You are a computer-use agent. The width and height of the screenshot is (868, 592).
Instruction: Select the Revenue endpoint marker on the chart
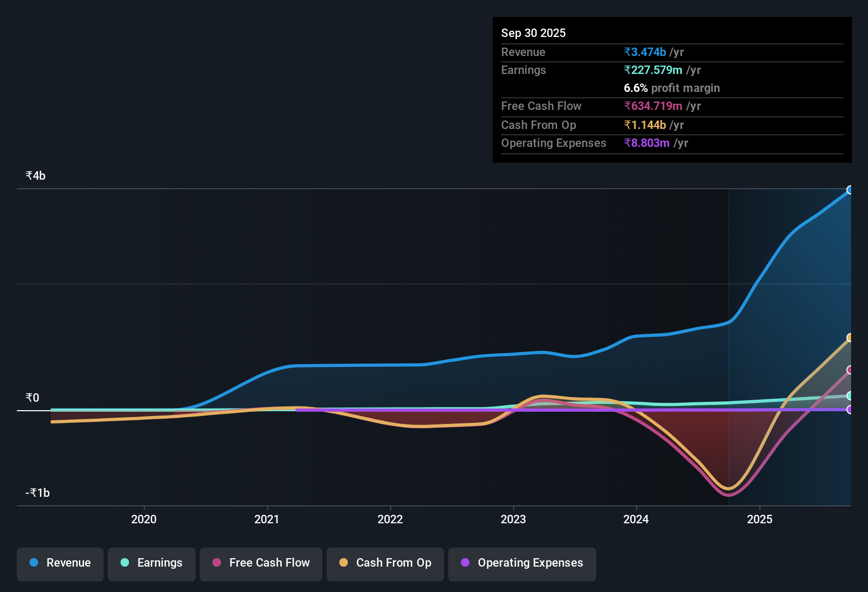850,190
